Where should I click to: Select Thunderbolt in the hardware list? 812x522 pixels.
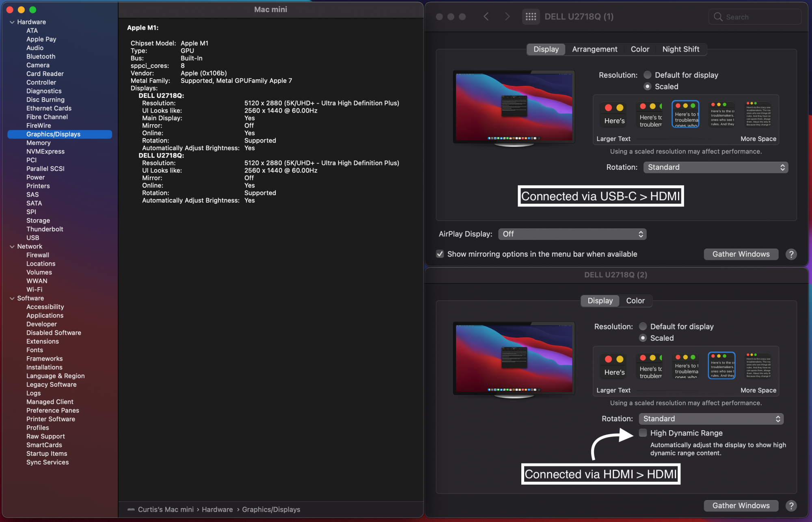[45, 229]
